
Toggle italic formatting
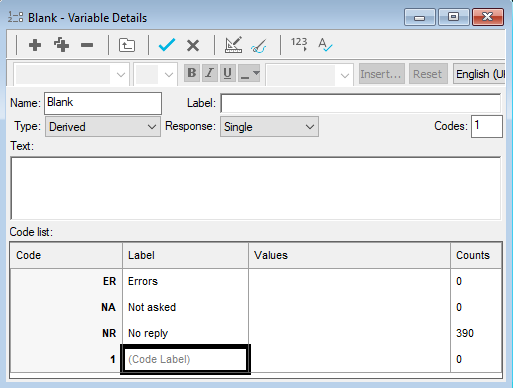click(210, 73)
